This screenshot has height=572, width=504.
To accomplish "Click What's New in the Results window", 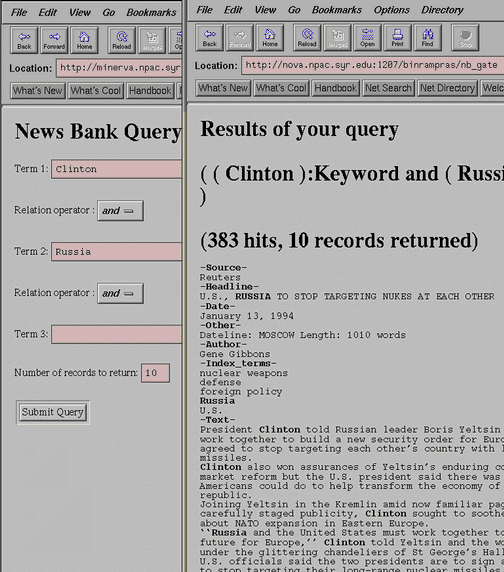I will point(223,88).
